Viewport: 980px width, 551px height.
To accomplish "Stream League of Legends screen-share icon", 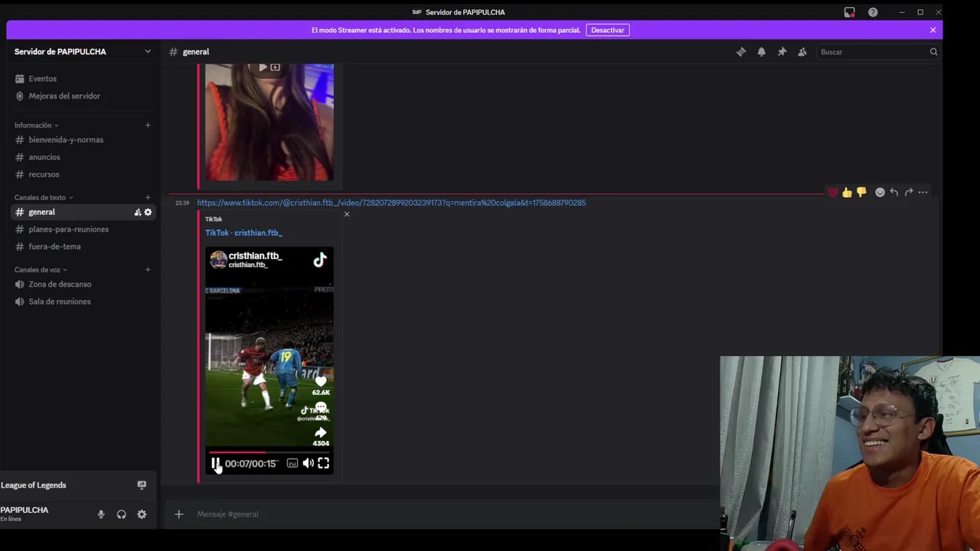I will click(142, 485).
